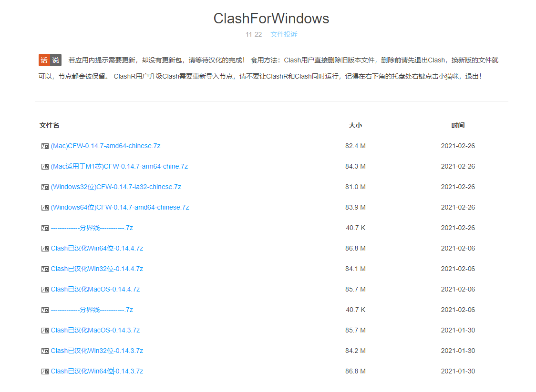Click date of Clash已汉化Win64位-0.14.4.7z row
Image resolution: width=536 pixels, height=392 pixels.
(x=458, y=248)
